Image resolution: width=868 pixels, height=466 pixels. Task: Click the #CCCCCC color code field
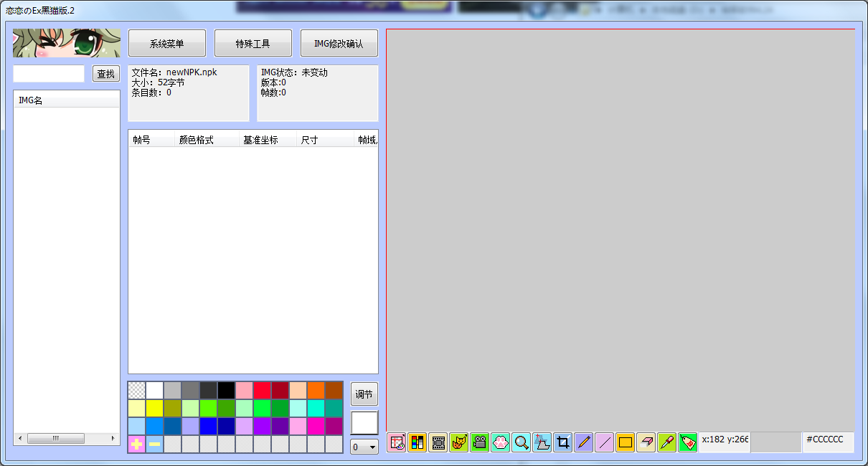[828, 442]
